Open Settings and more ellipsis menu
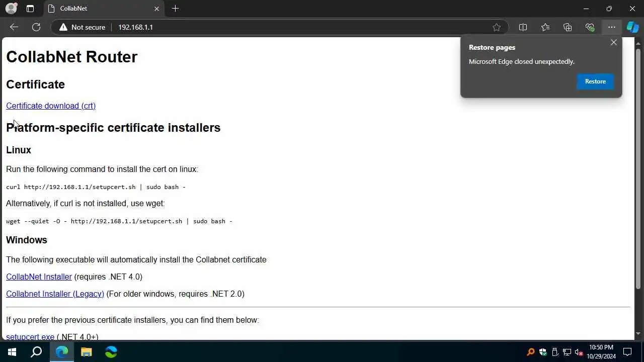This screenshot has width=644, height=362. coord(611,27)
